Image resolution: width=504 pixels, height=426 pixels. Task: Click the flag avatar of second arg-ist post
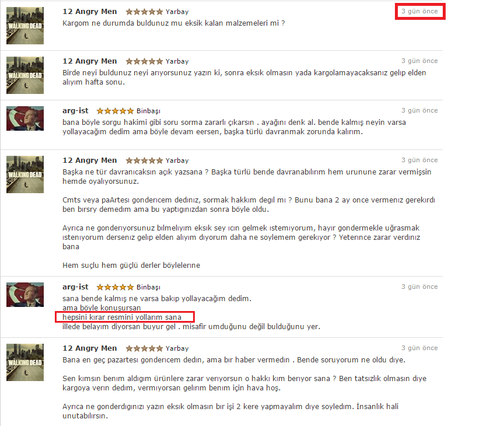[25, 295]
